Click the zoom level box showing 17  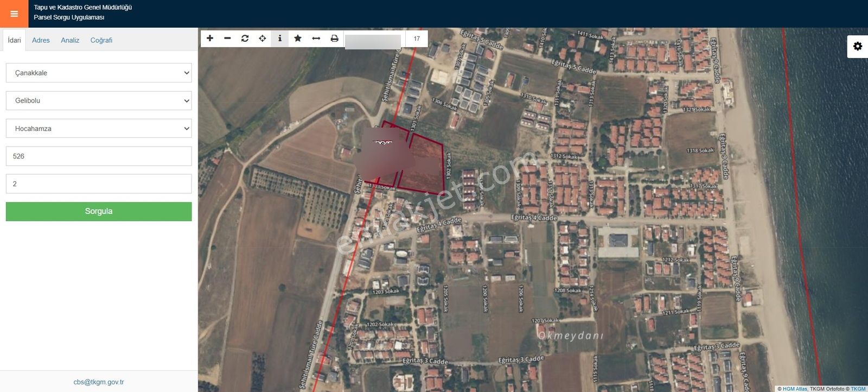coord(417,39)
